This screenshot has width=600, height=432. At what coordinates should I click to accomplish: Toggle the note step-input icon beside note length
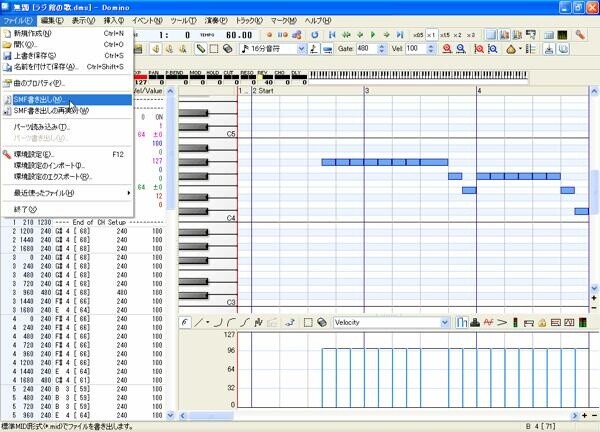314,49
